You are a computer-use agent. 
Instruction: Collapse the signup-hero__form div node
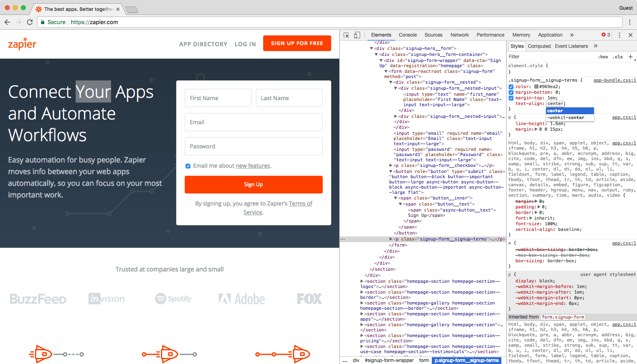(x=371, y=48)
